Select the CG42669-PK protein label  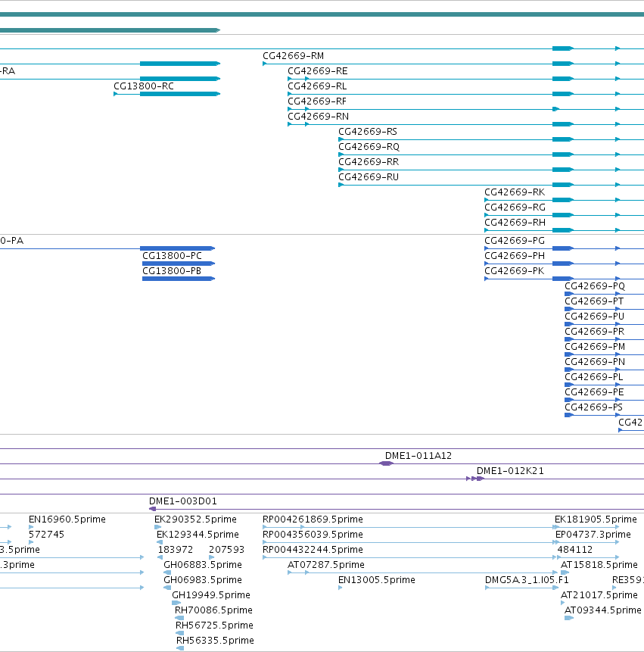514,271
